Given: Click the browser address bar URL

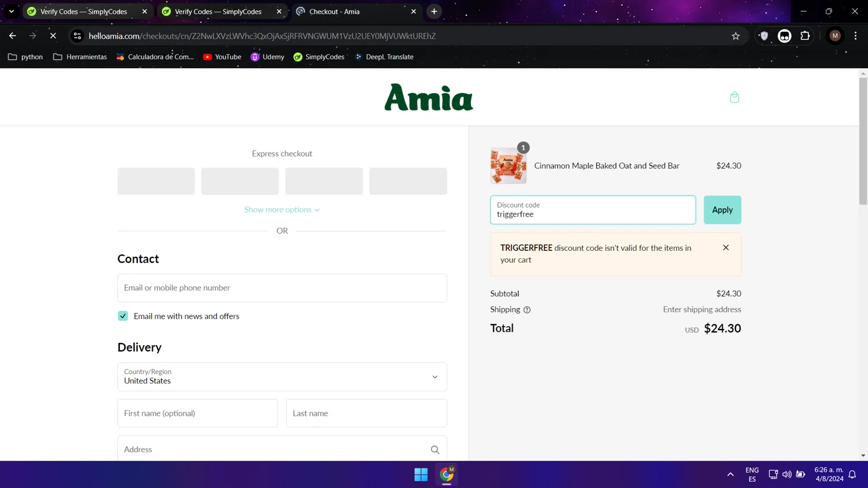Looking at the screenshot, I should coord(262,36).
